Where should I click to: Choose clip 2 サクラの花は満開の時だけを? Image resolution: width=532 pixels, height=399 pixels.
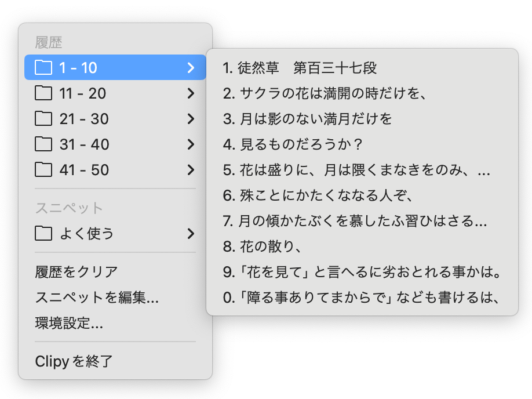pos(325,93)
